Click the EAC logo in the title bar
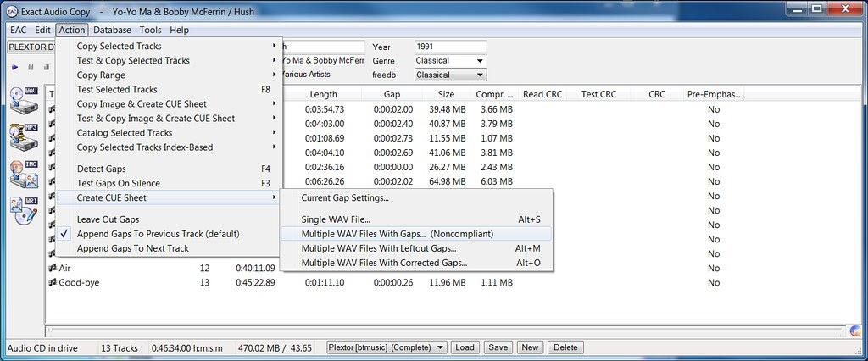Image resolution: width=868 pixels, height=361 pixels. 12,10
